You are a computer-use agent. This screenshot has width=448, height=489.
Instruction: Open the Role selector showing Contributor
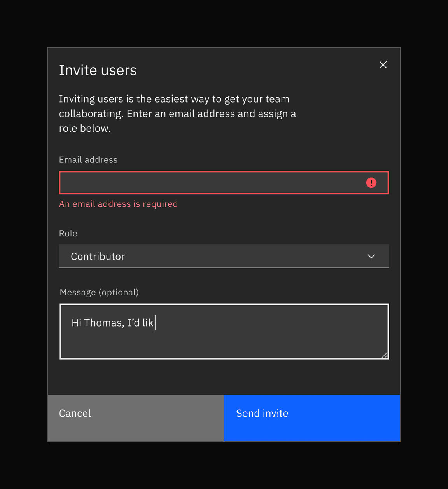pyautogui.click(x=224, y=256)
